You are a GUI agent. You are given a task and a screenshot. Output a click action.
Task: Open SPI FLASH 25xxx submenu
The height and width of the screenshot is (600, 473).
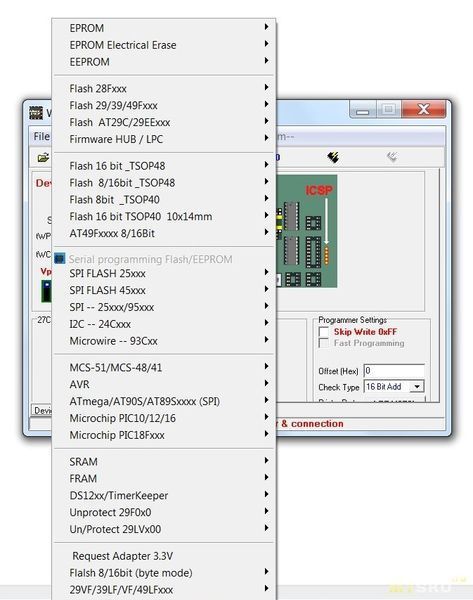click(164, 273)
